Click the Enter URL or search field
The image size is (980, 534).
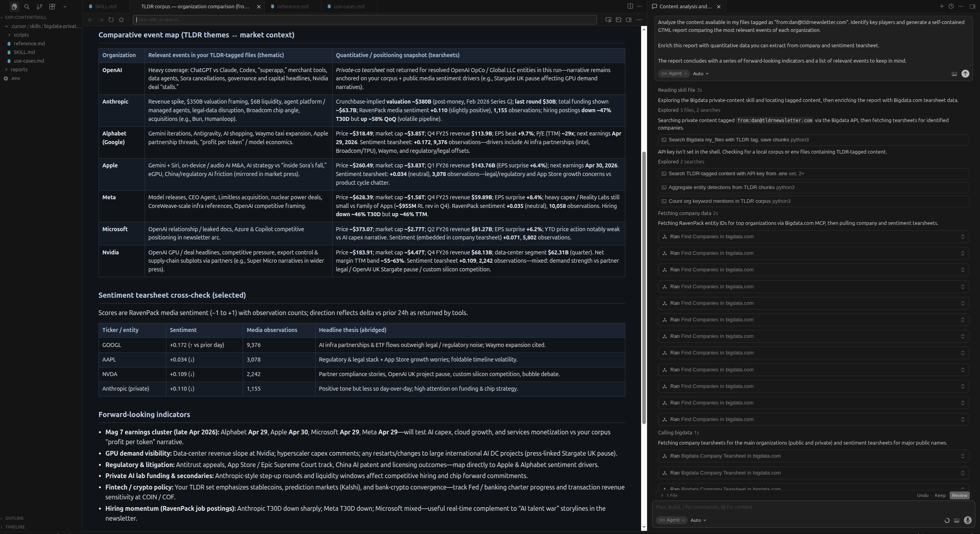click(364, 20)
